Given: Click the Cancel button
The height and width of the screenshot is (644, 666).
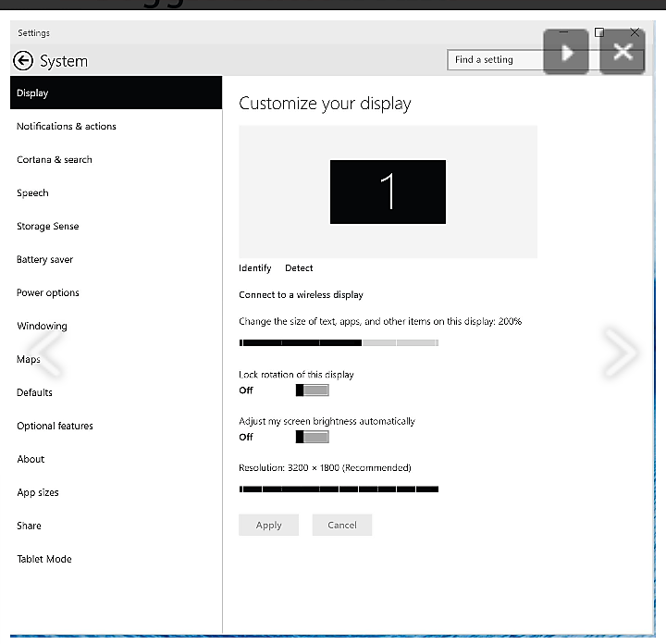Looking at the screenshot, I should pyautogui.click(x=342, y=525).
